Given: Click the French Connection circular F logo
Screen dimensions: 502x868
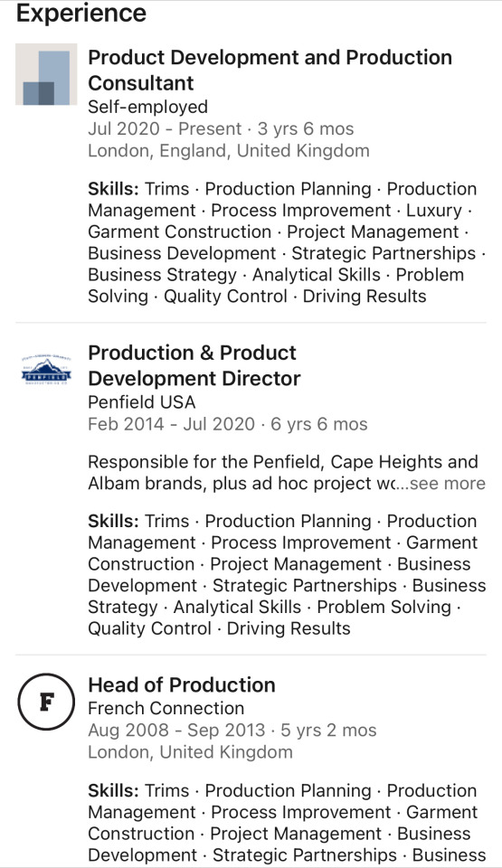Looking at the screenshot, I should (46, 702).
